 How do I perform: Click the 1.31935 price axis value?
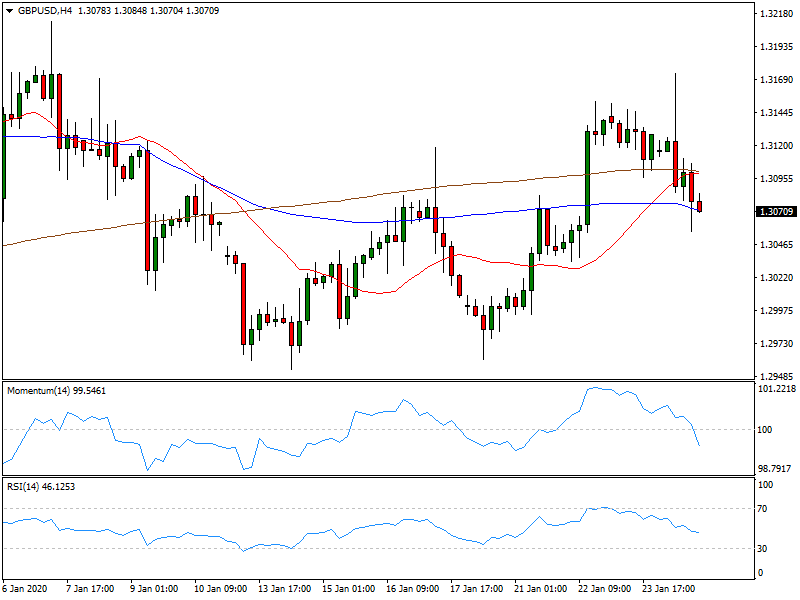click(x=777, y=47)
